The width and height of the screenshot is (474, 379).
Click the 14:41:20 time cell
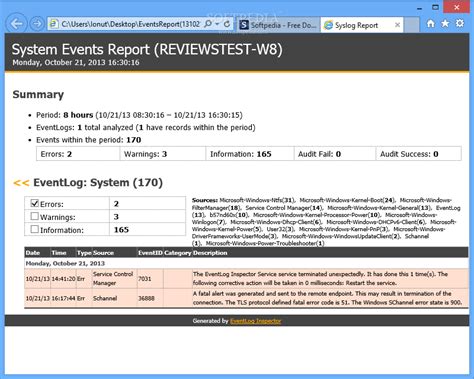click(63, 279)
